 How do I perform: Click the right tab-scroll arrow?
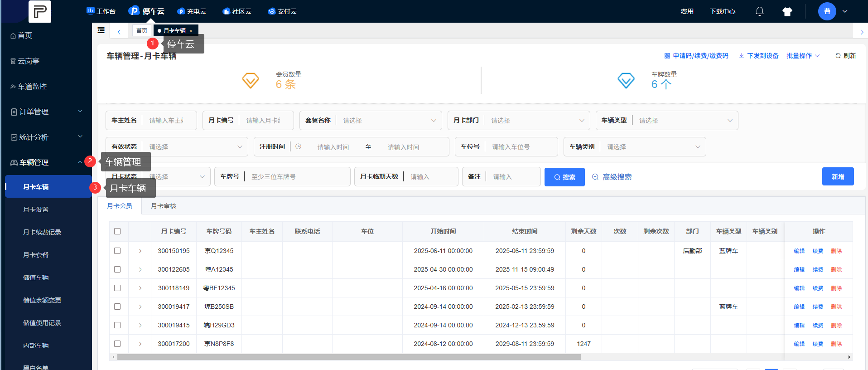tap(862, 32)
